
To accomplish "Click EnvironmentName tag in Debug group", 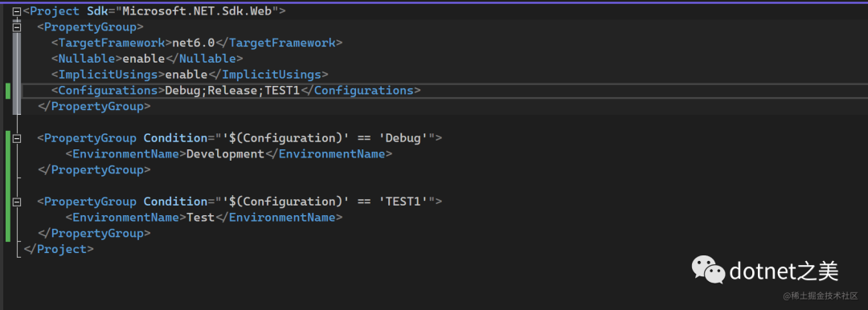I will pyautogui.click(x=125, y=154).
